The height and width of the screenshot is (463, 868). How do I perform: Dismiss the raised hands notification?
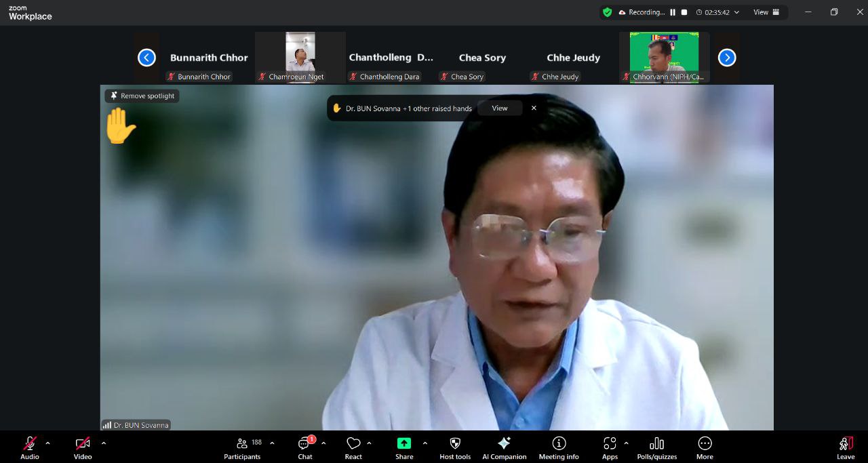point(534,108)
